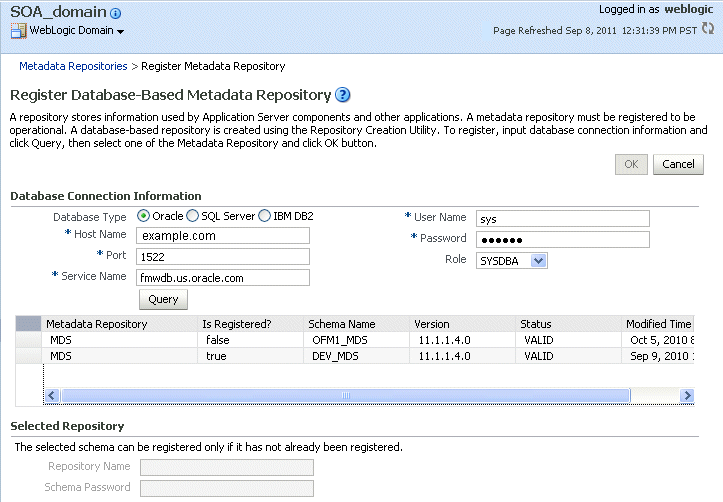The width and height of the screenshot is (723, 502).
Task: Select the Oracle database type
Action: (x=143, y=216)
